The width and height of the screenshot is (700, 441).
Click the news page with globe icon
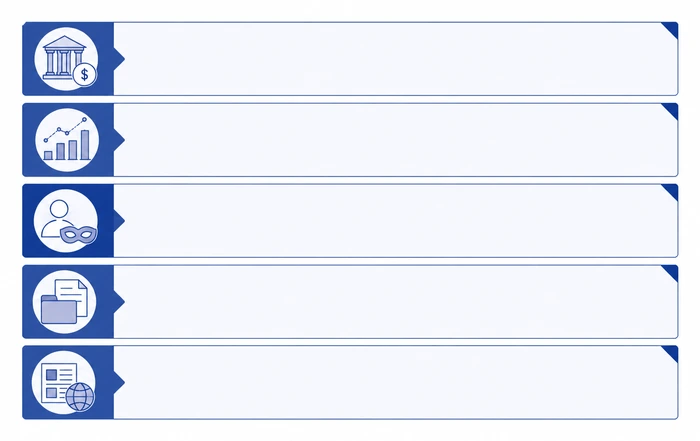coord(64,382)
